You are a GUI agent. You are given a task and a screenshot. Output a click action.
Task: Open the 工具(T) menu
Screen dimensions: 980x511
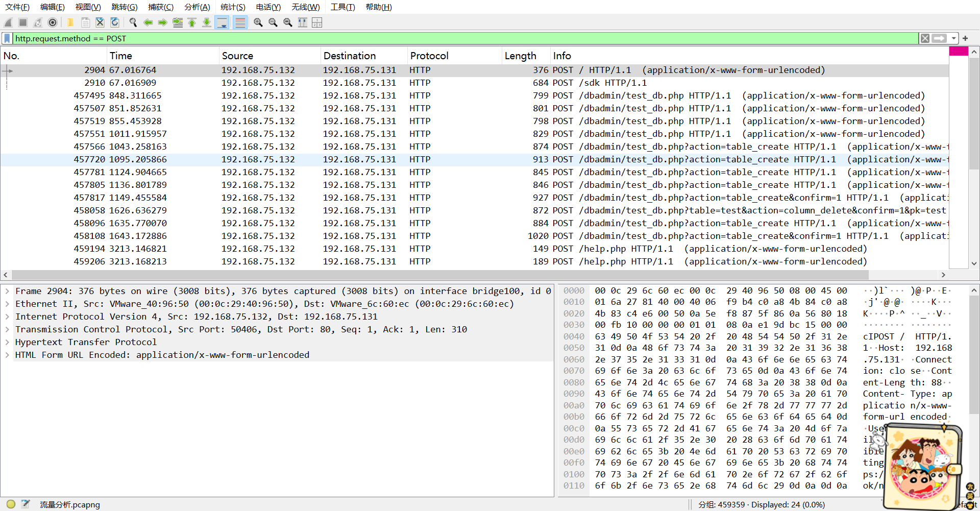(x=342, y=7)
